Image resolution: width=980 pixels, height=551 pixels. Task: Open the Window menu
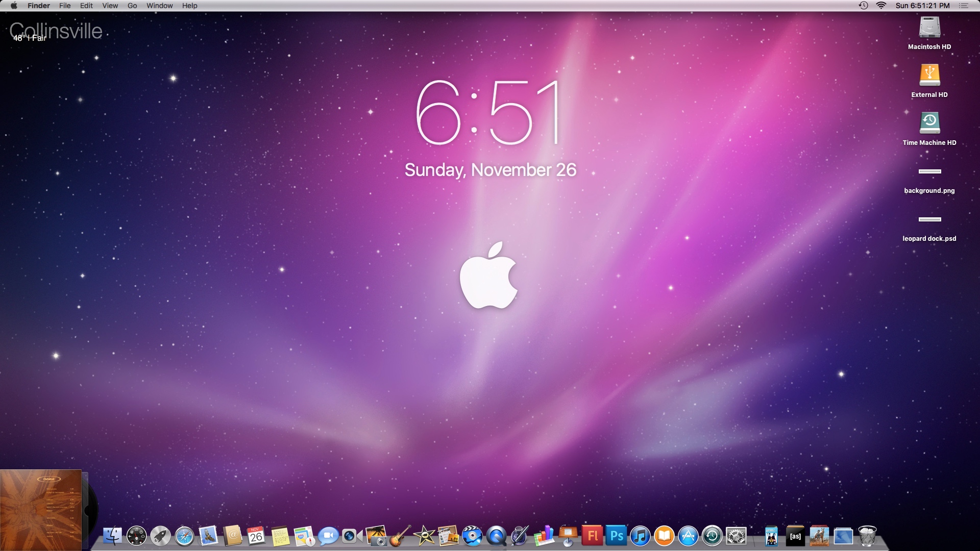point(159,6)
